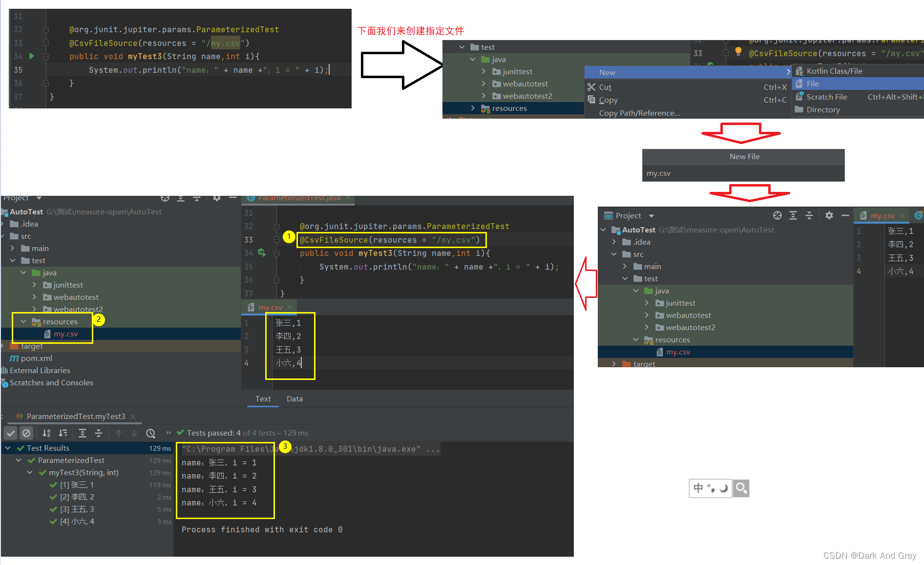Select my.csv in the lower-left Project tree
The image size is (924, 565).
(x=65, y=334)
